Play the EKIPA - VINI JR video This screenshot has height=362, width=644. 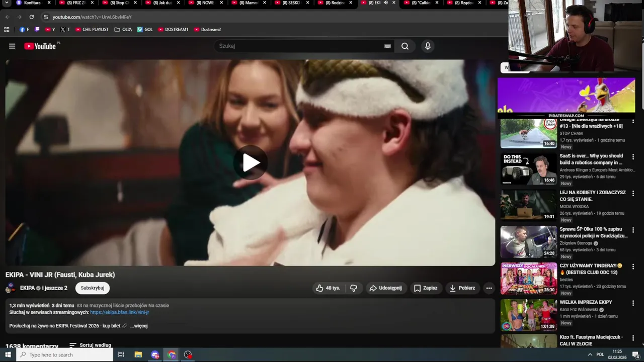pyautogui.click(x=251, y=162)
